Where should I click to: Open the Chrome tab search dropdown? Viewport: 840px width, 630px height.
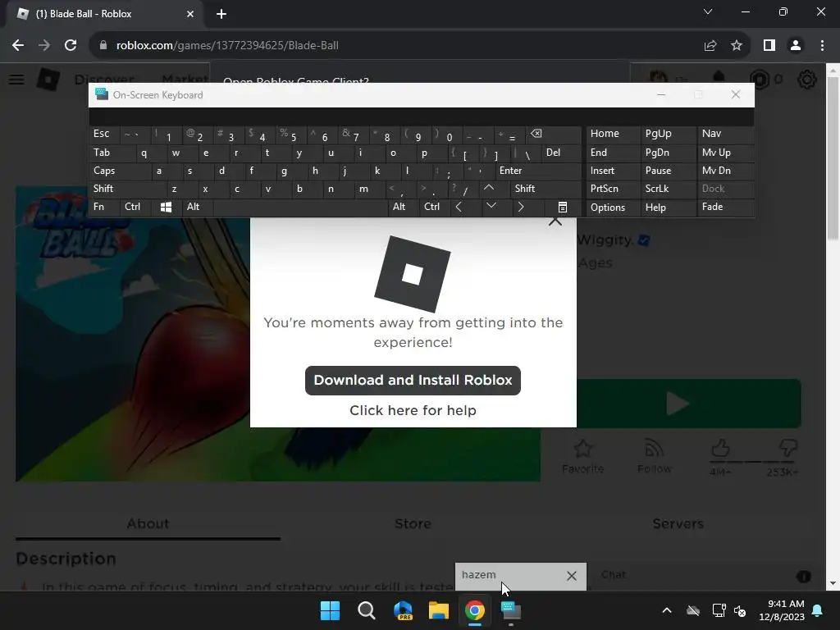(708, 11)
